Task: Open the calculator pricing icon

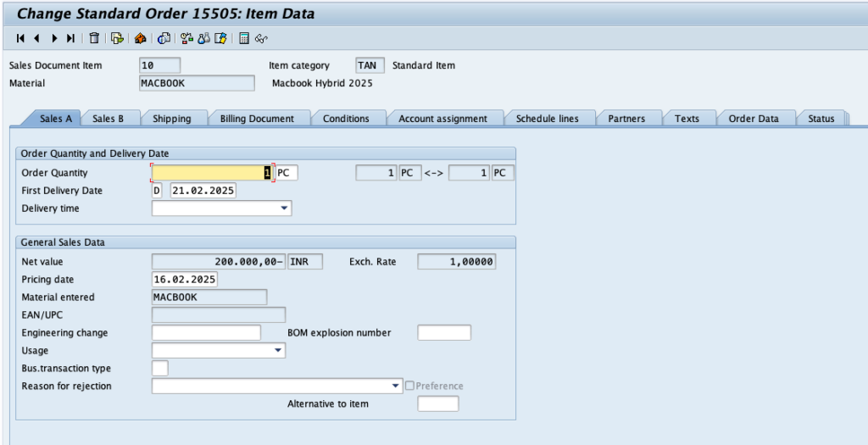Action: click(244, 38)
